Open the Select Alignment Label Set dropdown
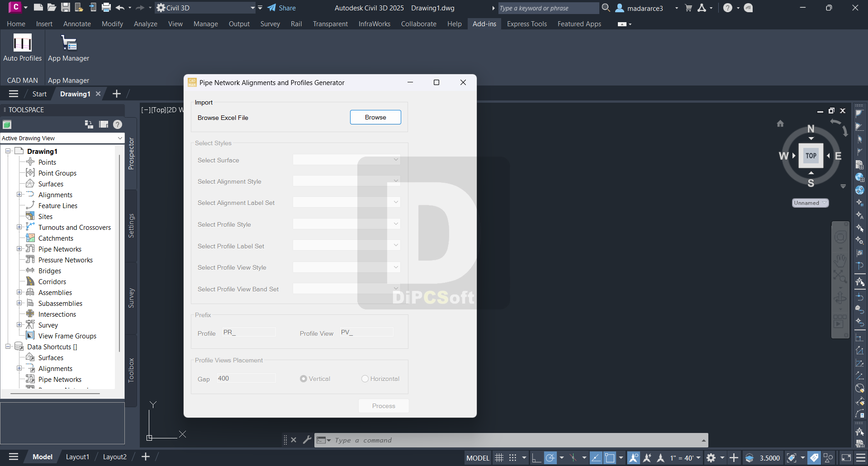Viewport: 868px width, 466px height. [346, 202]
